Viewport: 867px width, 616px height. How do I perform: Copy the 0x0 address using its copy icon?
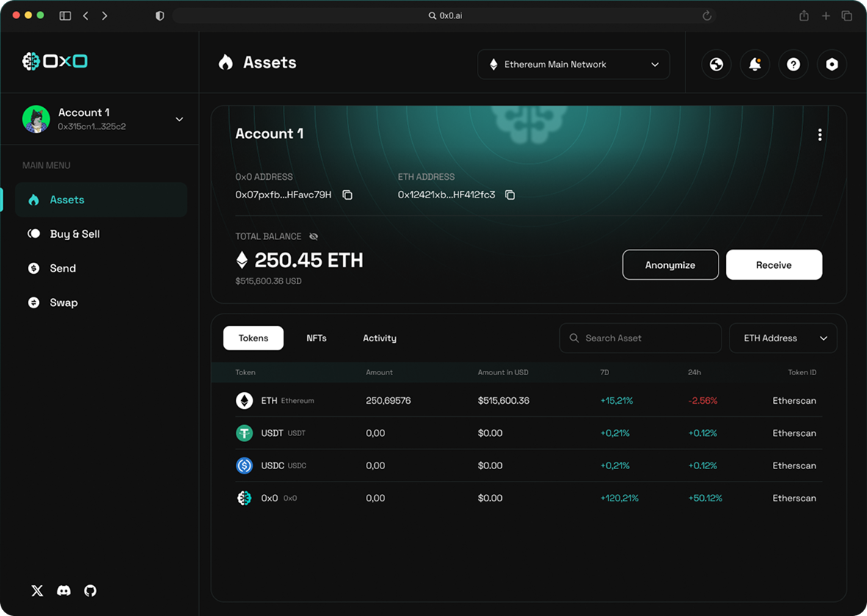[346, 195]
